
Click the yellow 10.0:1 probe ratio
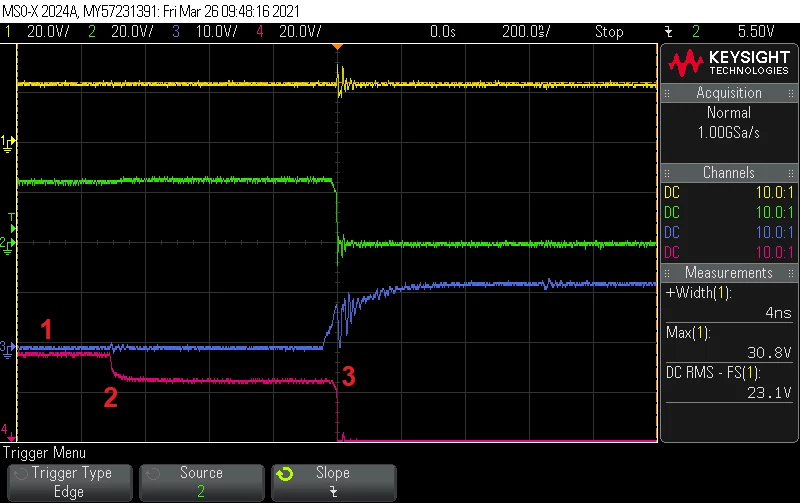774,192
